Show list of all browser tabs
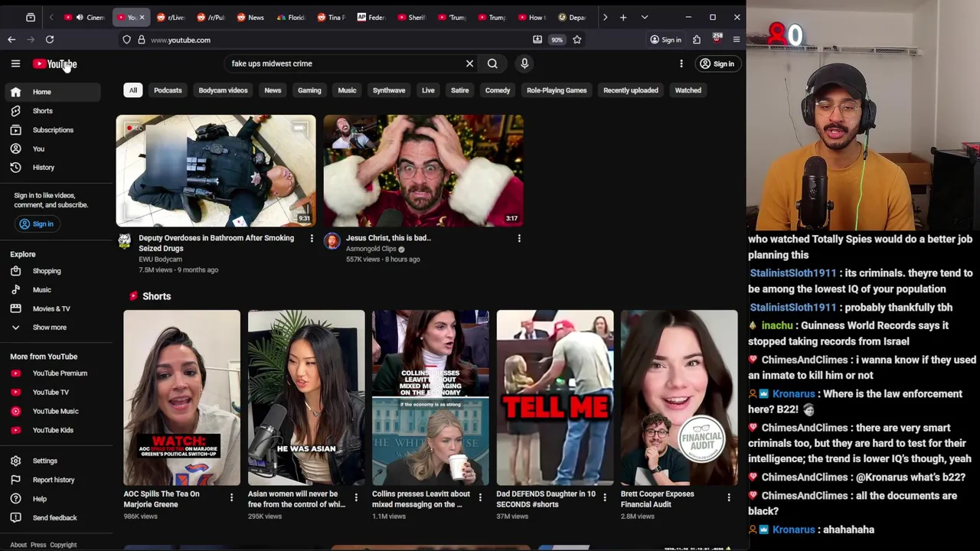The height and width of the screenshot is (551, 980). pyautogui.click(x=645, y=17)
